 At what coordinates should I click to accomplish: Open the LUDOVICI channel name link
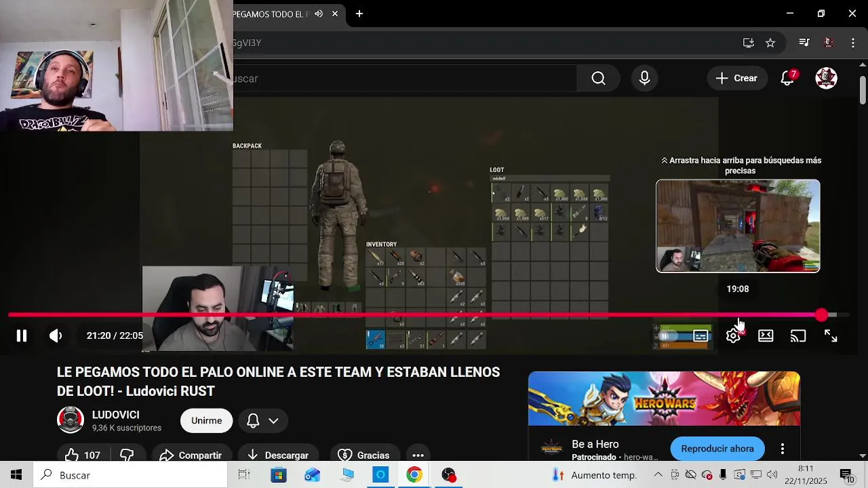(x=116, y=415)
